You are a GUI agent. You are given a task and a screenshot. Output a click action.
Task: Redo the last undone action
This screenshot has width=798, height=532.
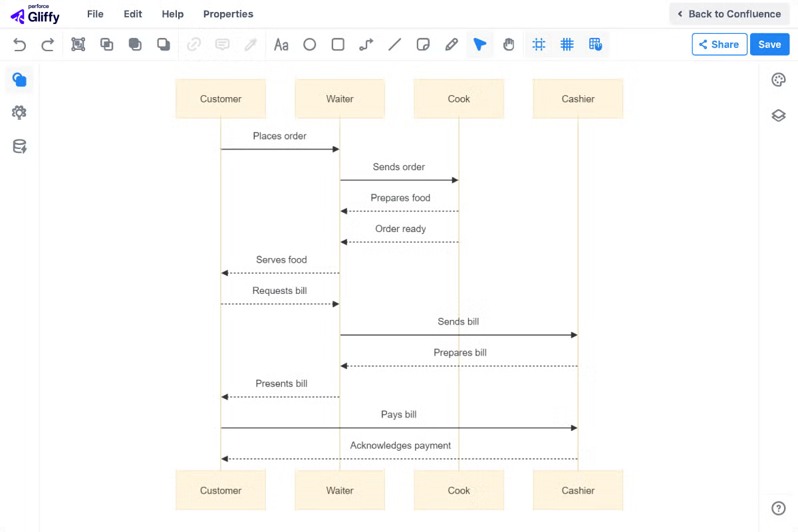tap(48, 45)
